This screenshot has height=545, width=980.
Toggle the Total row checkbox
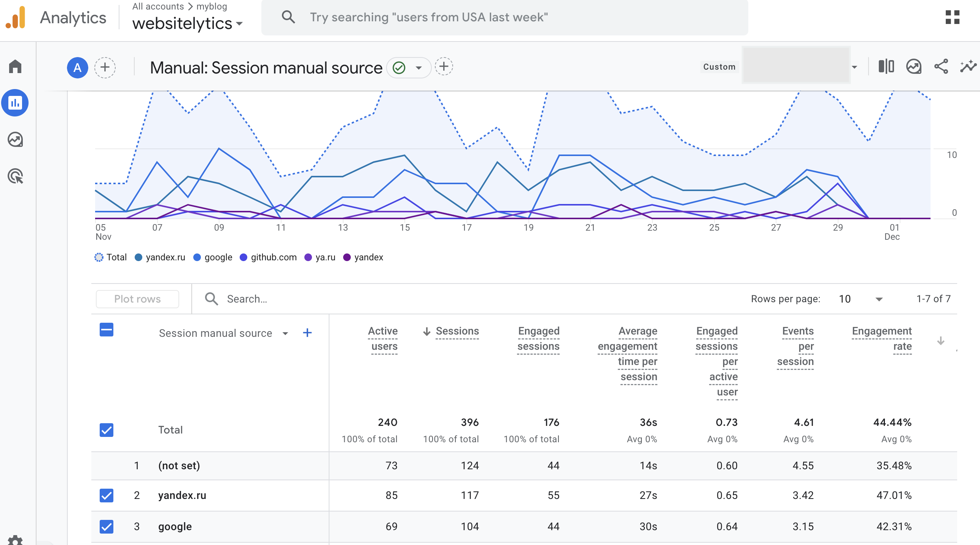107,430
